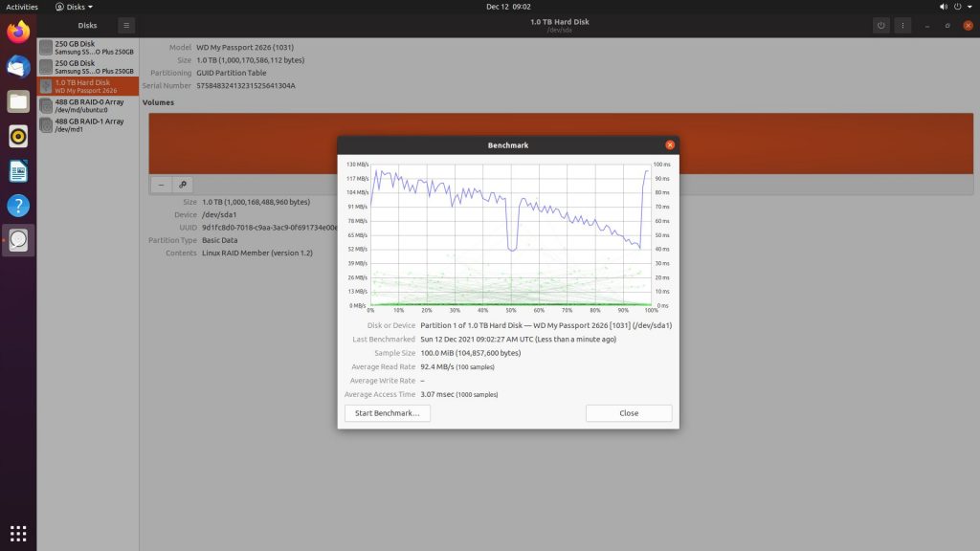
Task: Open LibreOffice Writer from the dock
Action: pyautogui.click(x=18, y=170)
